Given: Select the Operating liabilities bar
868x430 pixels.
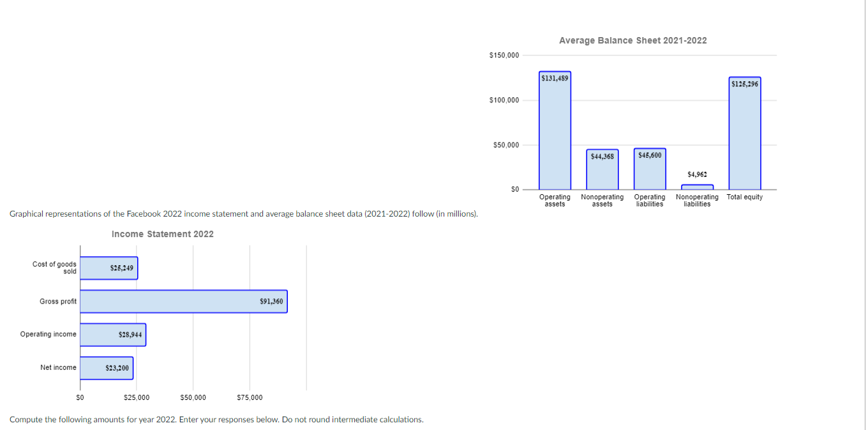Looking at the screenshot, I should [x=649, y=168].
